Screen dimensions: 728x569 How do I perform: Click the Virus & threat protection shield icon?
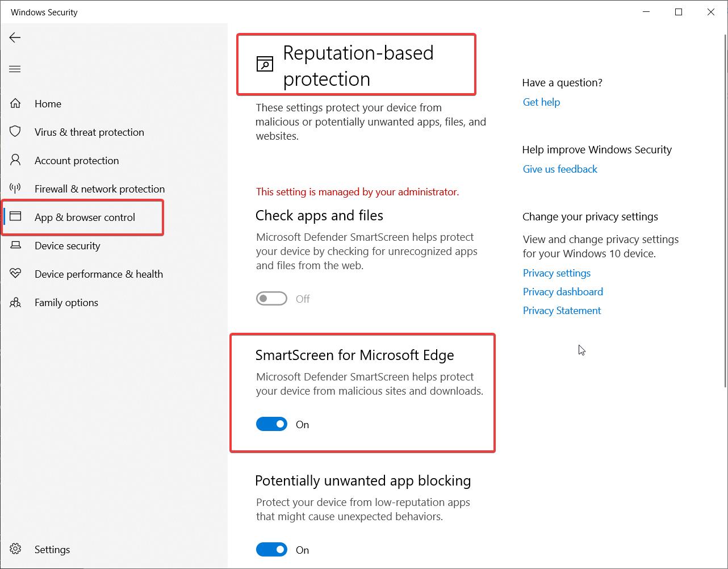15,132
